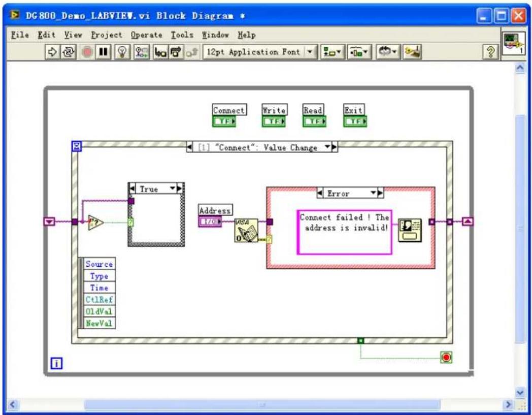Image resolution: width=532 pixels, height=415 pixels.
Task: Click the vertical scrollbar thumb
Action: (520, 229)
